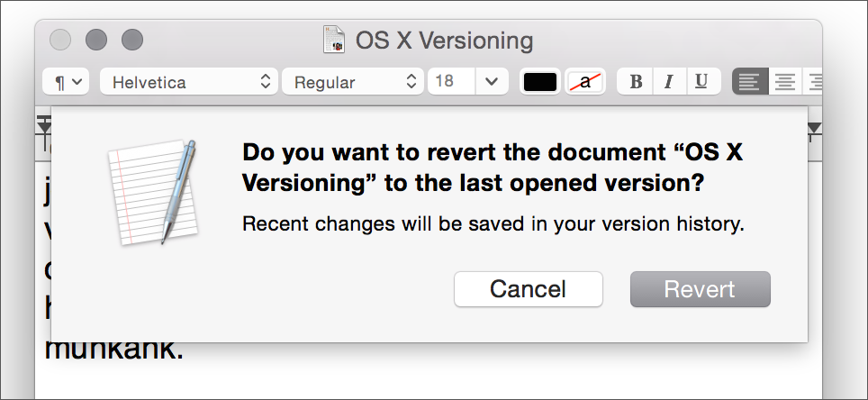Click the OS X Versioning window title
The image size is (868, 400).
point(444,41)
